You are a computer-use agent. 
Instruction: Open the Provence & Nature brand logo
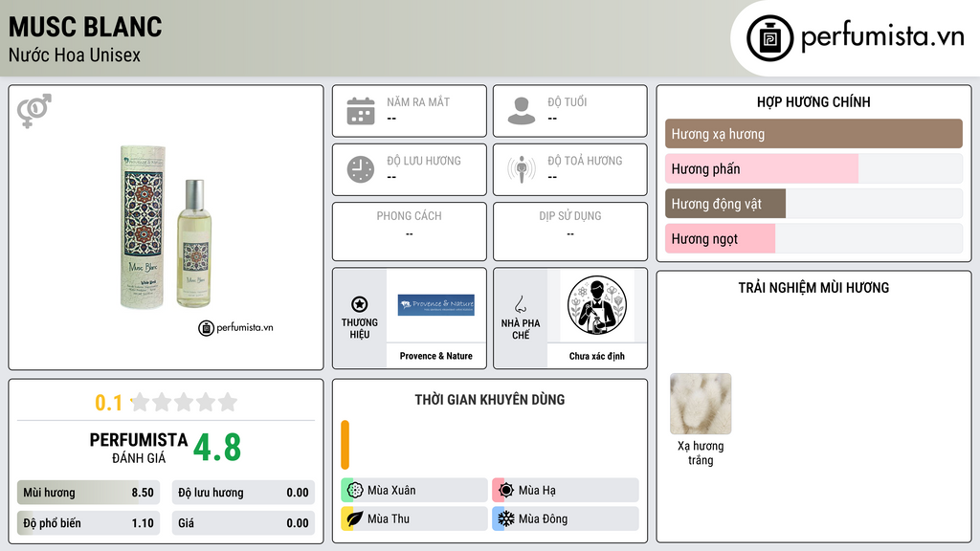click(436, 305)
